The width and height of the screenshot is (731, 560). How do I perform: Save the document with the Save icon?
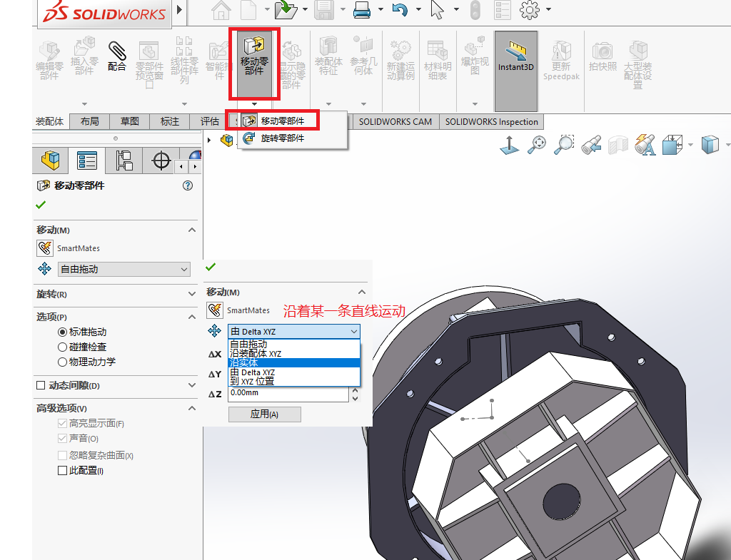pos(324,10)
